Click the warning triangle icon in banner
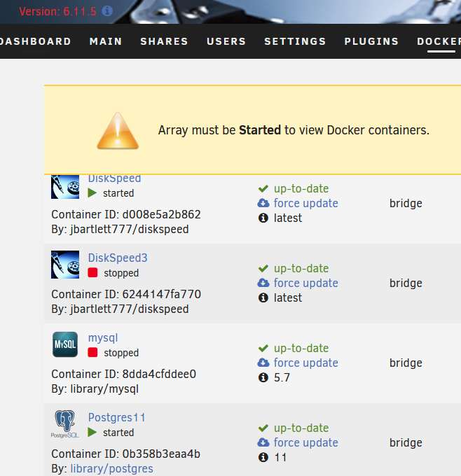461x476 pixels. [x=118, y=130]
